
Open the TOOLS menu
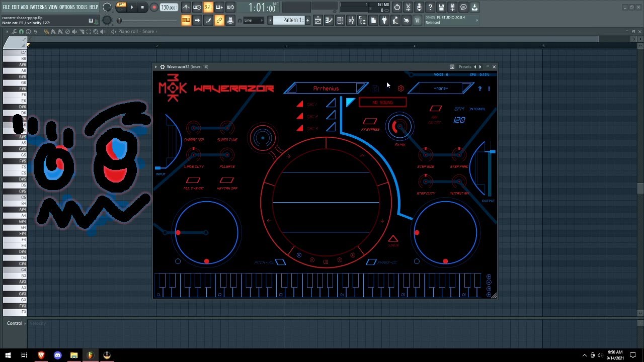point(82,7)
